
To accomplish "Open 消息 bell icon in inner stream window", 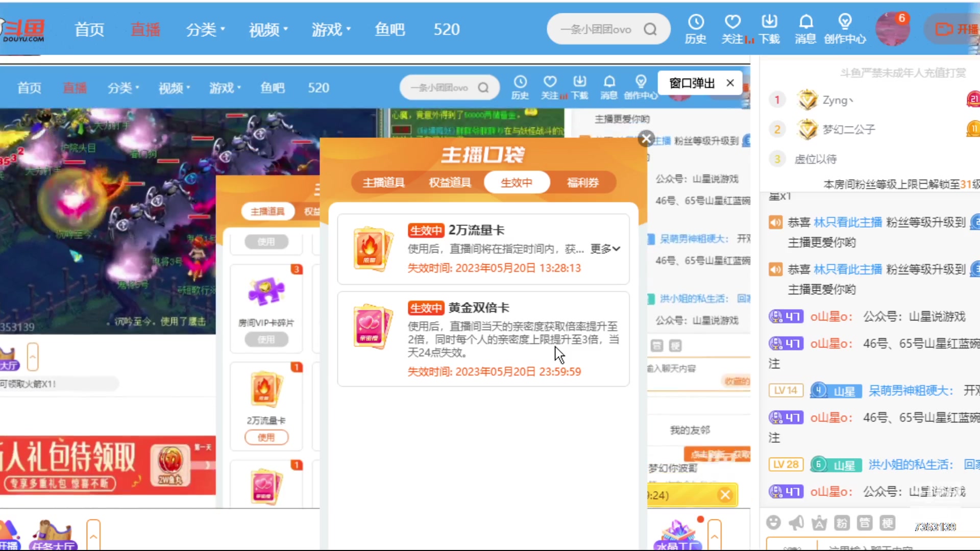I will [609, 87].
